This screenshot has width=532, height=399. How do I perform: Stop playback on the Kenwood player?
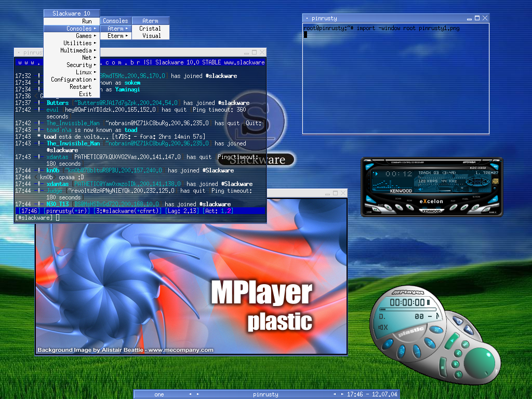click(x=409, y=207)
